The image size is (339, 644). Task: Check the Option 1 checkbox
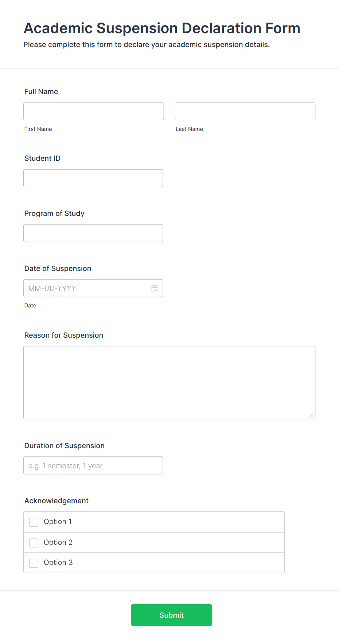[34, 522]
